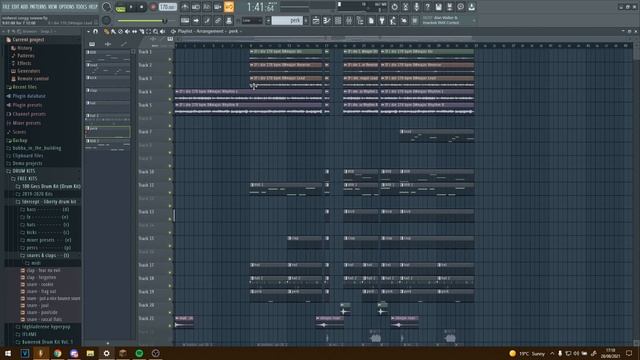Save project with the save icon
This screenshot has height=360, width=640.
pos(438,7)
